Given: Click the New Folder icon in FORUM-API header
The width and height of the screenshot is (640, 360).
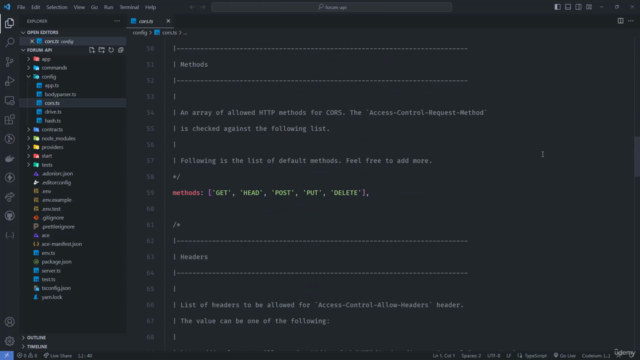Looking at the screenshot, I should [102, 50].
